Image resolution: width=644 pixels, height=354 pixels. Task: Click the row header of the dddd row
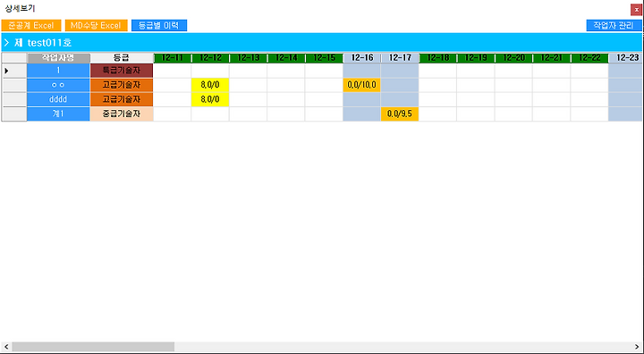point(14,99)
